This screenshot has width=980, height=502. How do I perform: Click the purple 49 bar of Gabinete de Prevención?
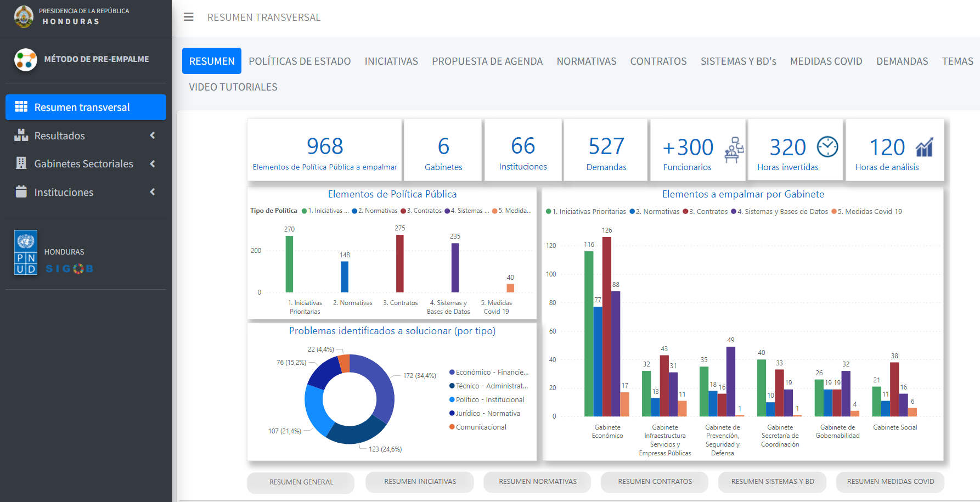tap(731, 381)
